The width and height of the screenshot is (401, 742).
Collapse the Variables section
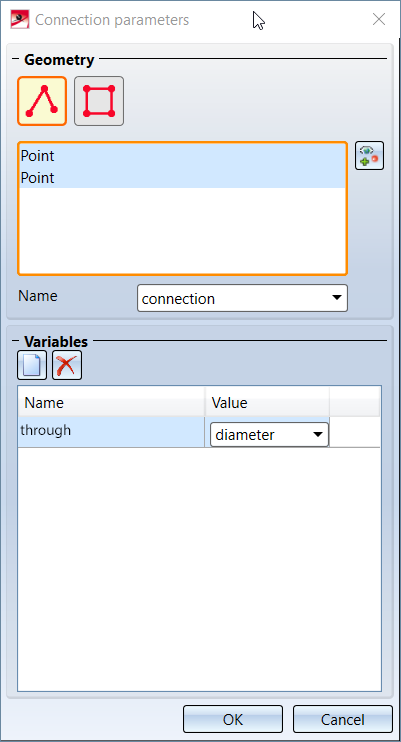(x=15, y=341)
